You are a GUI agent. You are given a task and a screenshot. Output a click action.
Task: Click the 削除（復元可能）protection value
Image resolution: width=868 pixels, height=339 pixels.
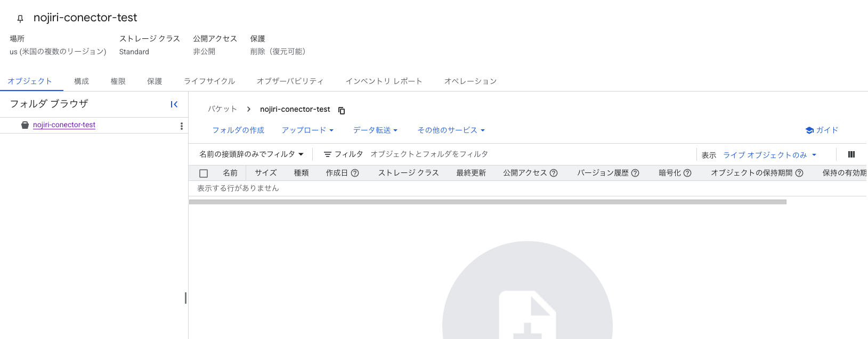coord(278,52)
